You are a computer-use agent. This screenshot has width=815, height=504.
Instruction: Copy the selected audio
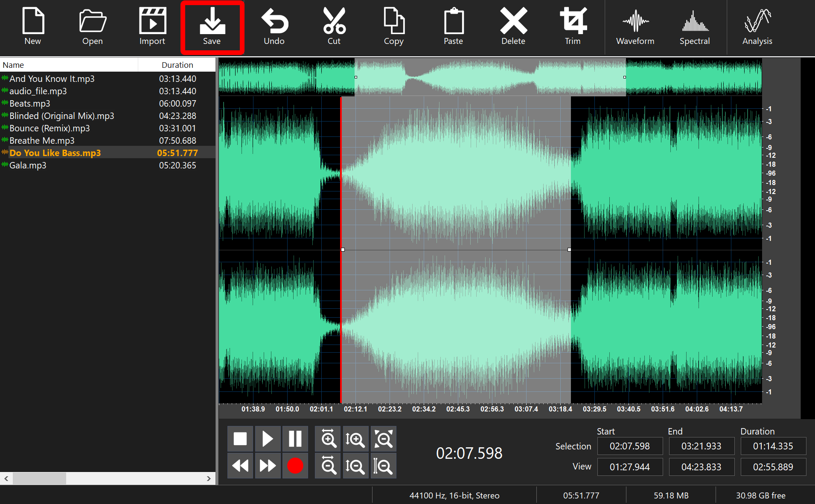394,26
